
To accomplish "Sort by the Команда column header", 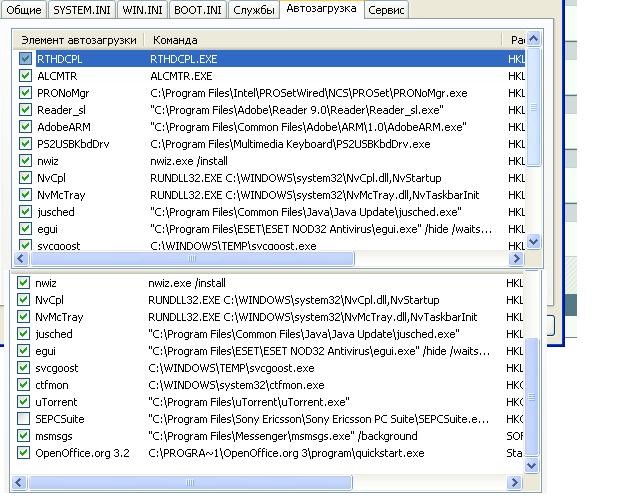I will coord(323,40).
